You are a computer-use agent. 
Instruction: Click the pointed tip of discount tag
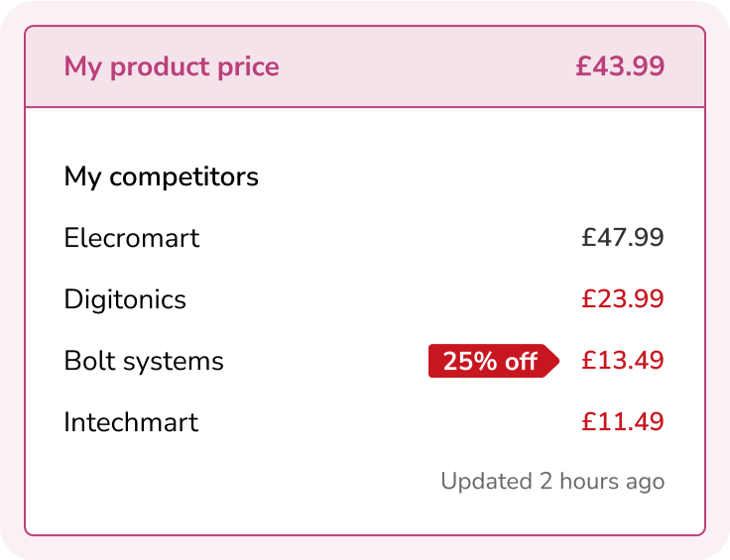(x=554, y=361)
